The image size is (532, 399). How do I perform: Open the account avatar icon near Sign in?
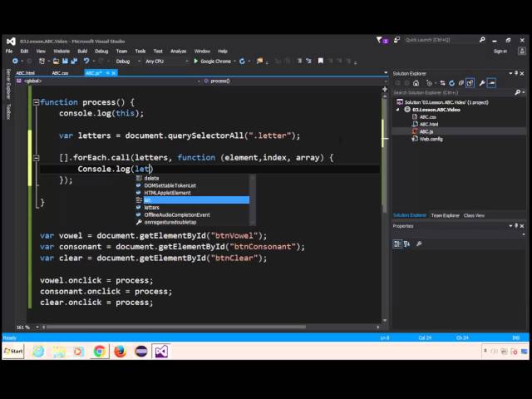[x=522, y=52]
